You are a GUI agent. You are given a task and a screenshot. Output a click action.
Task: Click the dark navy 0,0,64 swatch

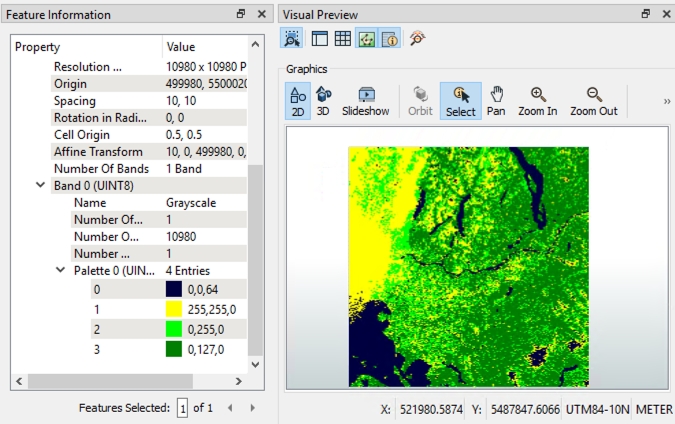click(x=174, y=289)
